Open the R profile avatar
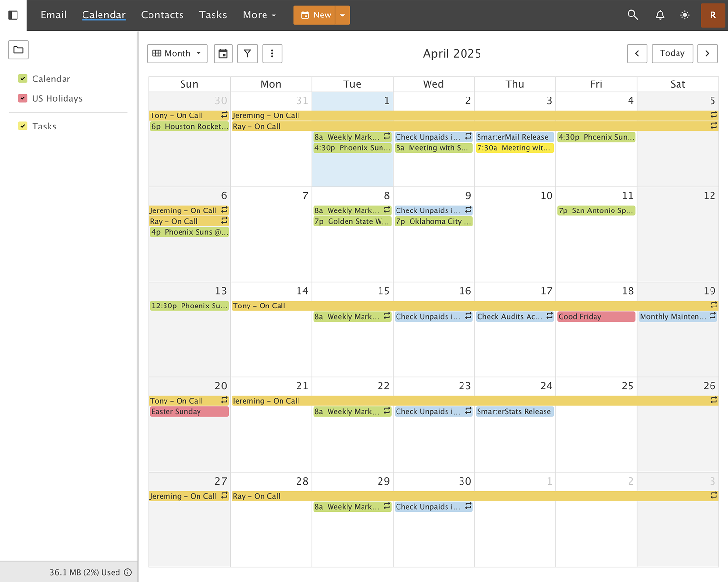 [x=712, y=15]
